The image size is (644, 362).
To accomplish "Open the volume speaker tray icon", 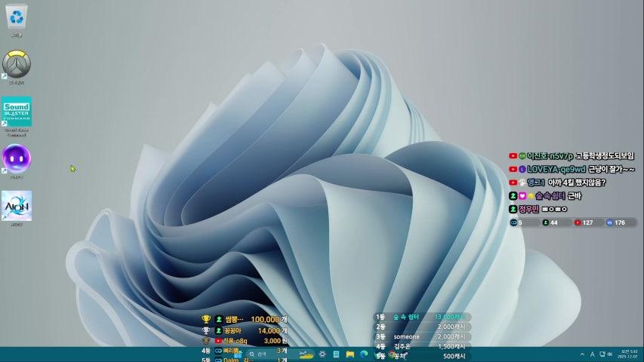I will pos(610,354).
